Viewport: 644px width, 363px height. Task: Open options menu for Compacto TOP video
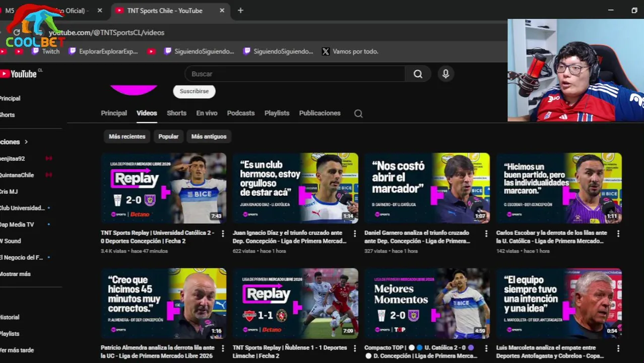pos(486,348)
